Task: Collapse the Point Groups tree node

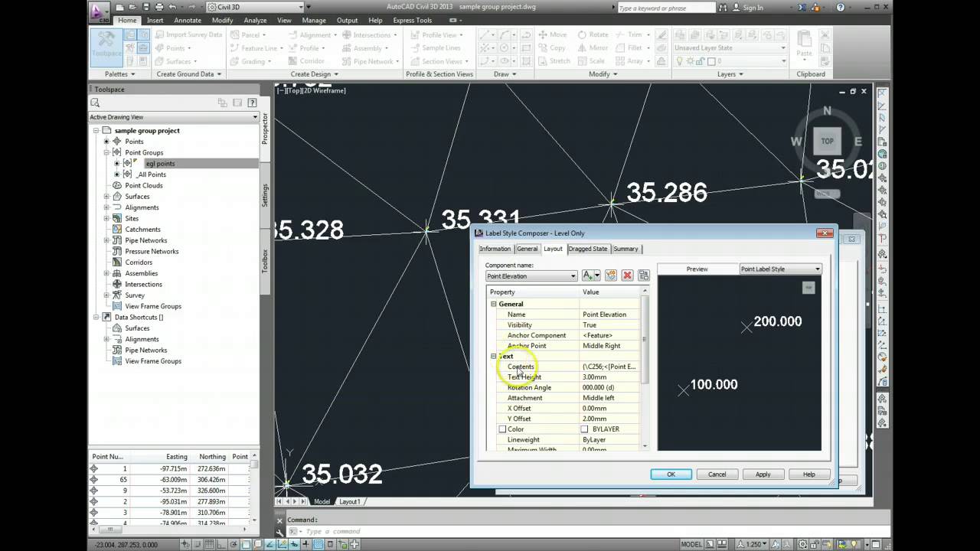Action: (x=106, y=152)
